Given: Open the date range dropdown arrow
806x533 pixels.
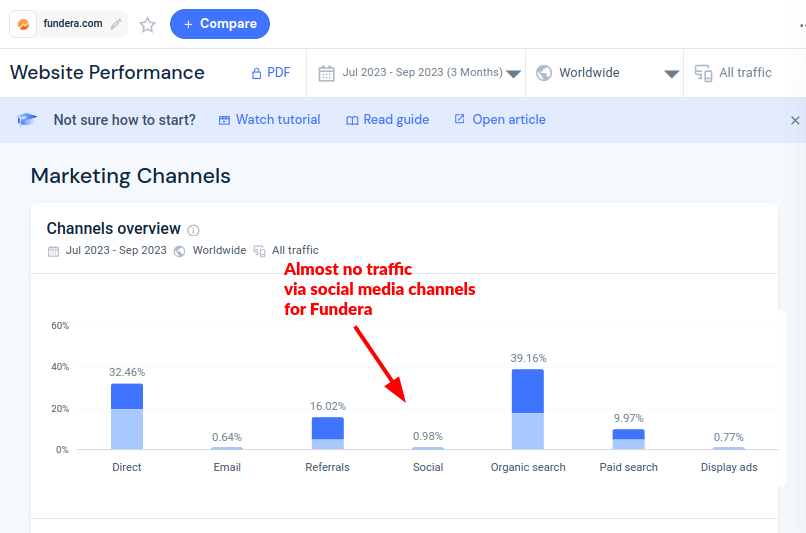Looking at the screenshot, I should click(513, 74).
